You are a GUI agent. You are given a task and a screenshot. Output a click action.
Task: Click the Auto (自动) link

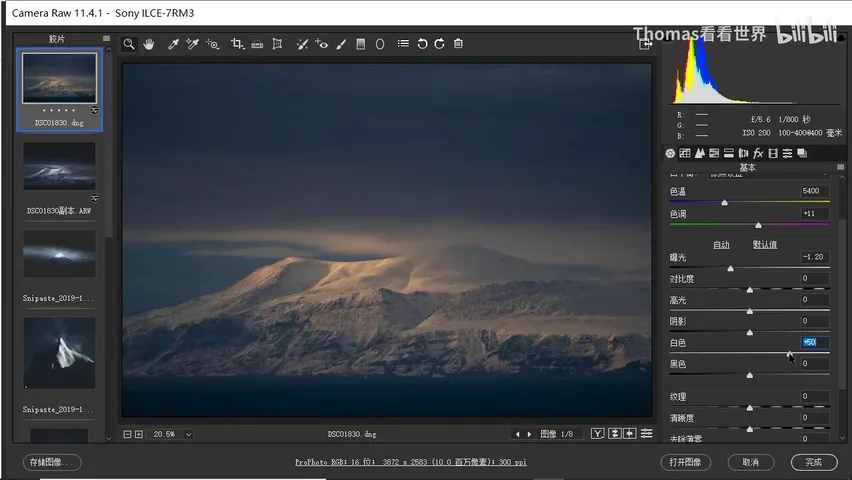[x=721, y=245]
